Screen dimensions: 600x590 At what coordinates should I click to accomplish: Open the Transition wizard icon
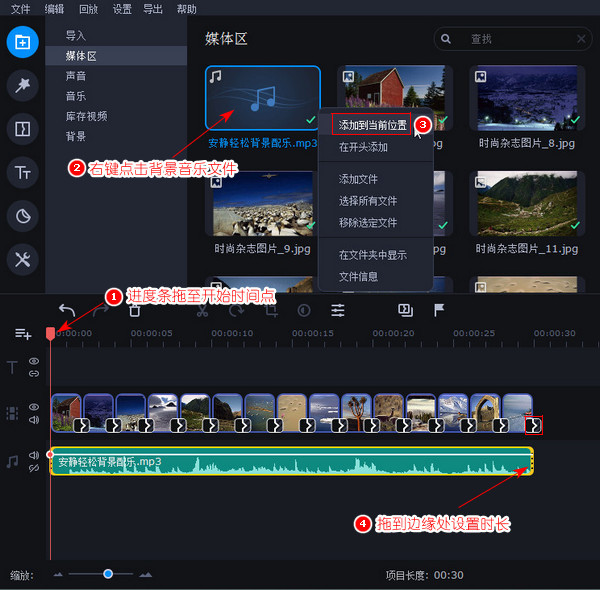405,310
